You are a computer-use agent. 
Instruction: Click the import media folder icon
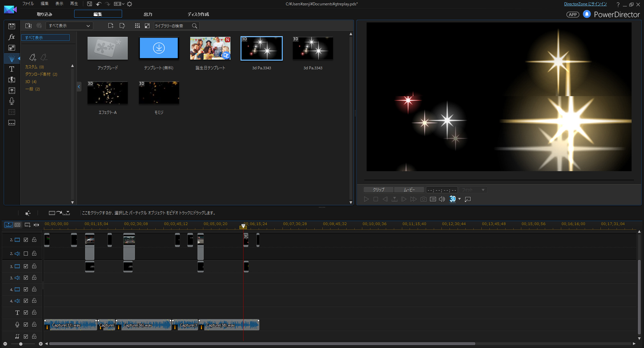click(x=29, y=26)
